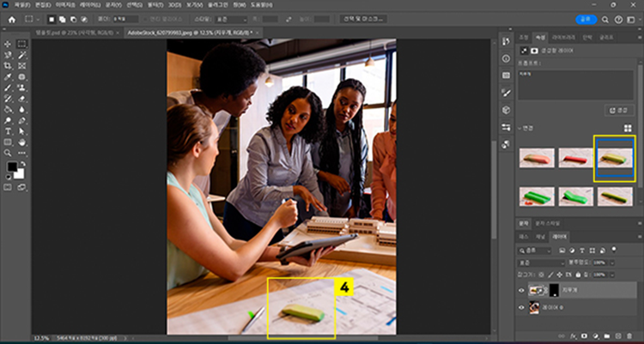
Task: Select the Blur tool
Action: pos(21,110)
